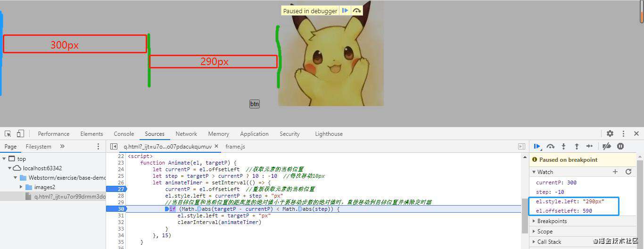The image size is (644, 249).
Task: Collapse the Webstorm/exercise folder node
Action: click(x=16, y=178)
